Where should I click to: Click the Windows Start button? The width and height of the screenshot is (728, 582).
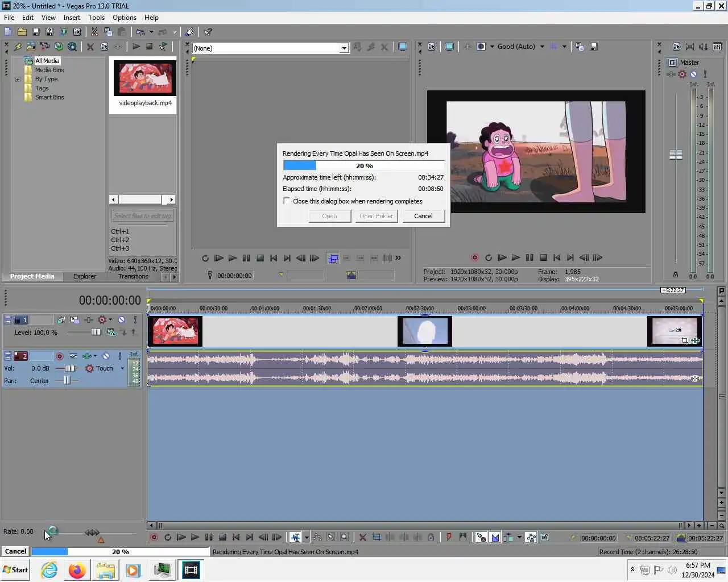tap(15, 570)
